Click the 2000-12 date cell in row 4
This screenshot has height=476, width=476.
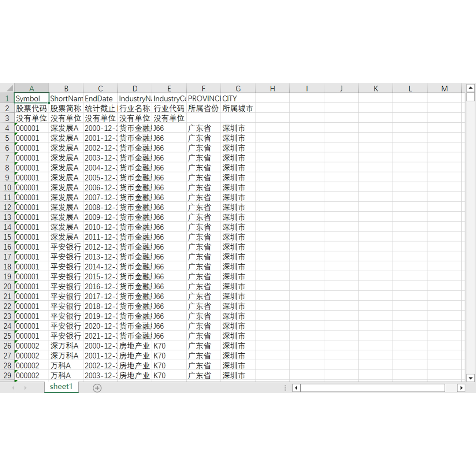100,128
